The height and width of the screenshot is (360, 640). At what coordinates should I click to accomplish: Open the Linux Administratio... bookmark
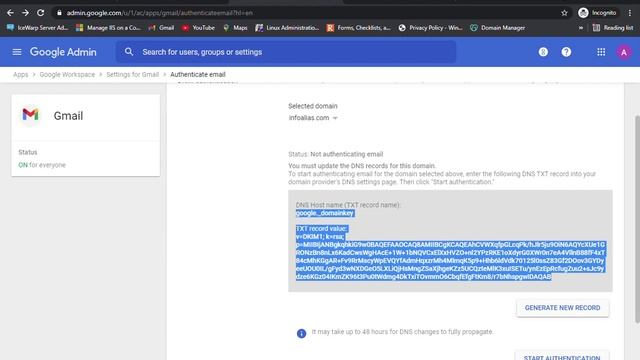click(x=287, y=28)
